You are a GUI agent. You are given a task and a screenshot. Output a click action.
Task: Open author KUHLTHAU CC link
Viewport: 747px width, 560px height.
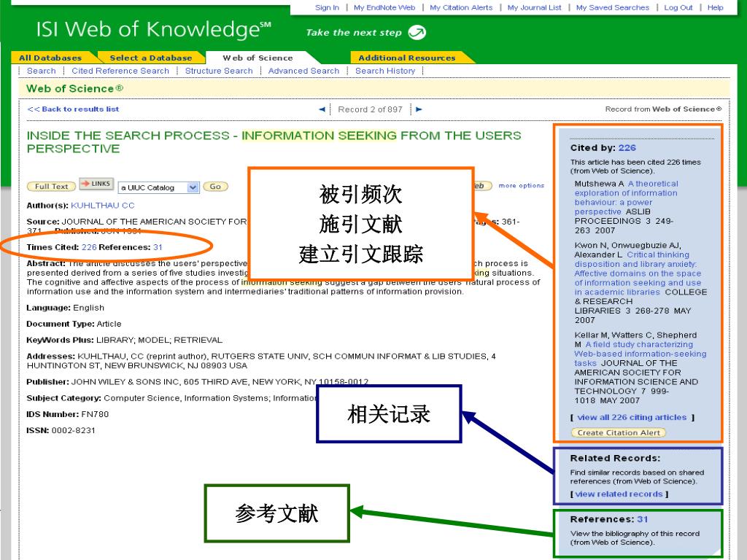coord(102,205)
